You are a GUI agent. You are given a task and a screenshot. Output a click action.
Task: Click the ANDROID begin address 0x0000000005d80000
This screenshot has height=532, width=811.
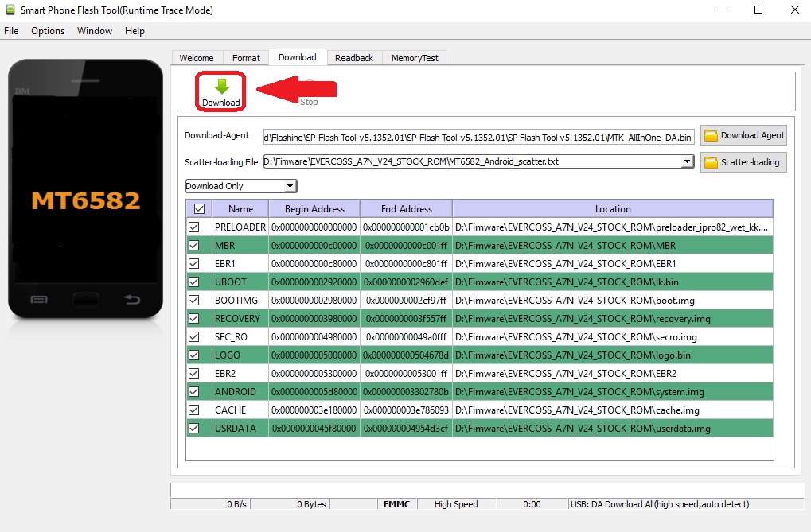314,392
